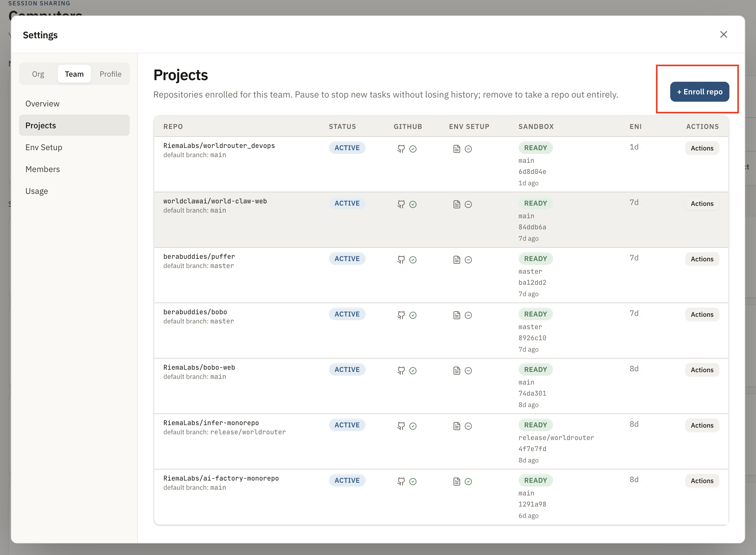756x555 pixels.
Task: Open the env setup document icon for berabuddies/bobo
Action: (457, 315)
